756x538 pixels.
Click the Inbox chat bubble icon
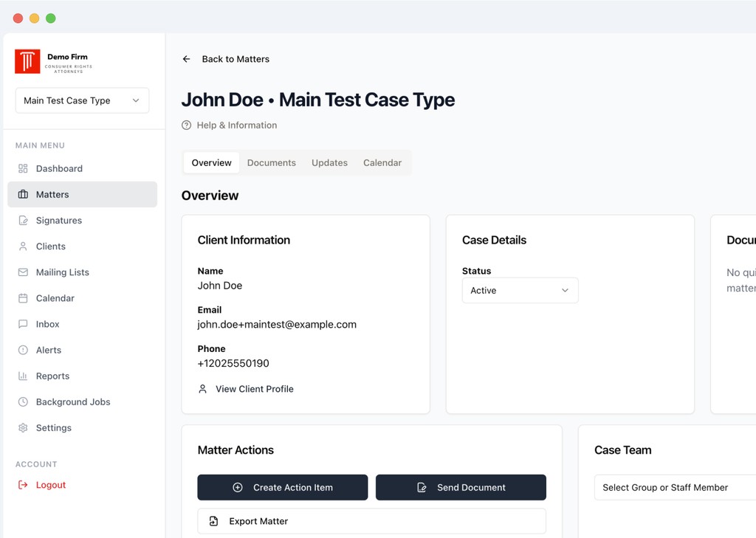pos(23,324)
